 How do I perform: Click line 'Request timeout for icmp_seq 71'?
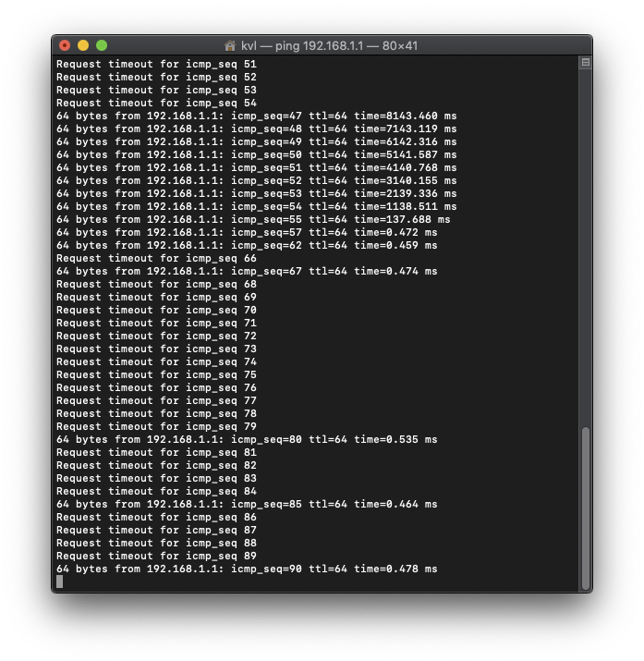[x=156, y=323]
